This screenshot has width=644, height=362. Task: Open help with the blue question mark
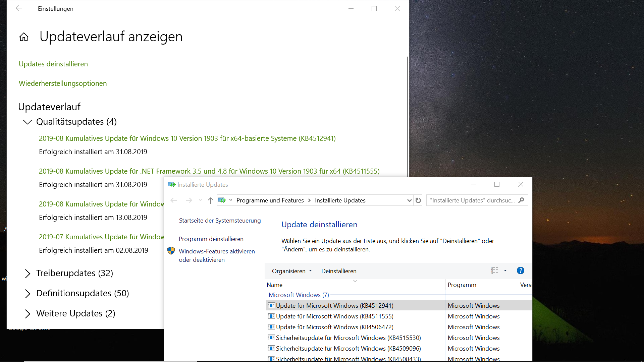[520, 271]
